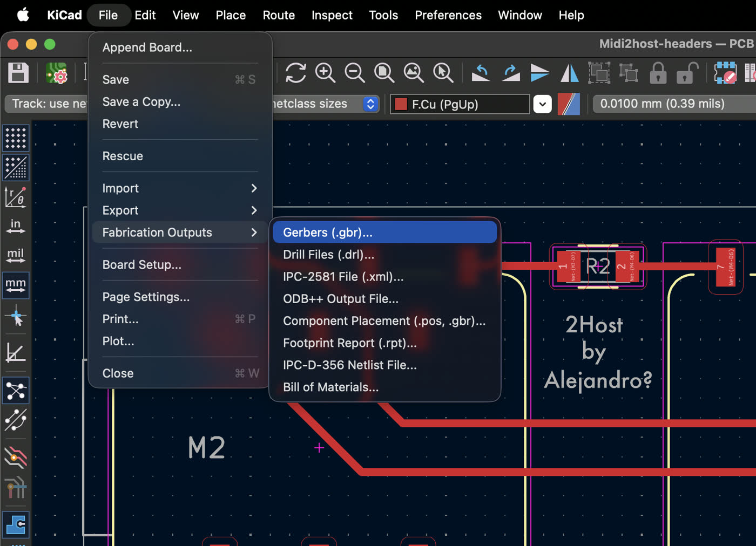This screenshot has width=756, height=546.
Task: Zoom to fit the board
Action: click(x=384, y=72)
